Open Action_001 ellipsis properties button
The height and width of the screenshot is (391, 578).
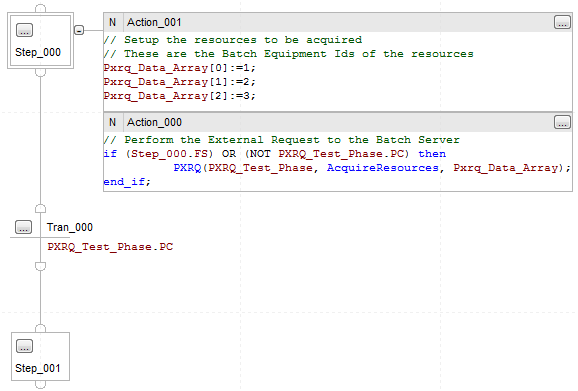(562, 22)
